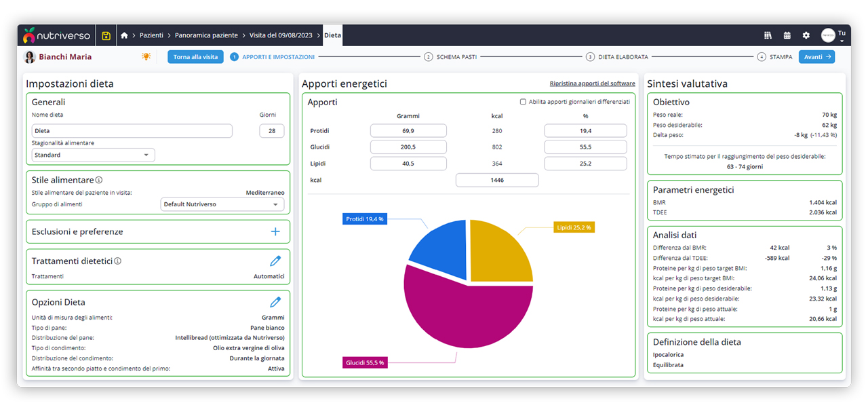Open the library books icon
868x416 pixels.
click(x=768, y=35)
